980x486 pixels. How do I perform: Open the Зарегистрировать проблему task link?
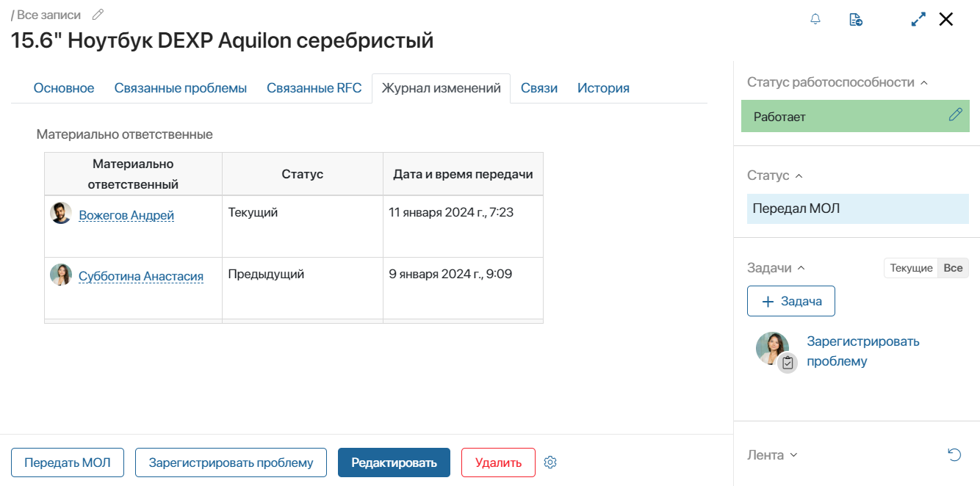pyautogui.click(x=863, y=351)
